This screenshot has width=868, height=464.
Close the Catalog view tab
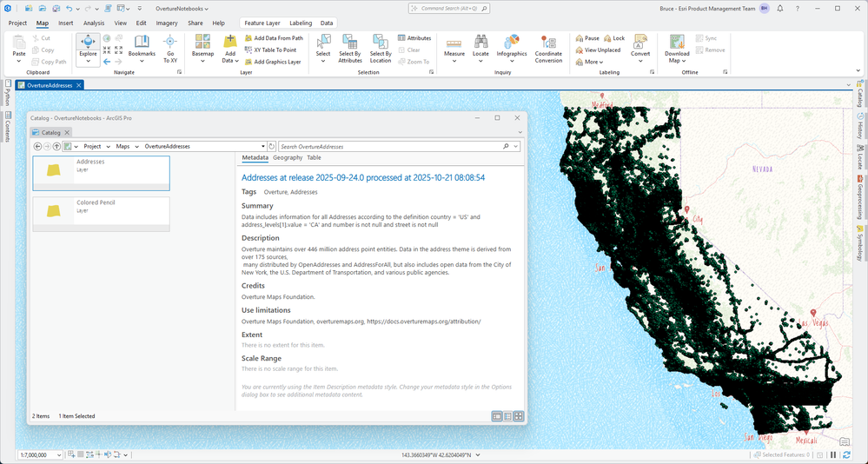point(66,132)
